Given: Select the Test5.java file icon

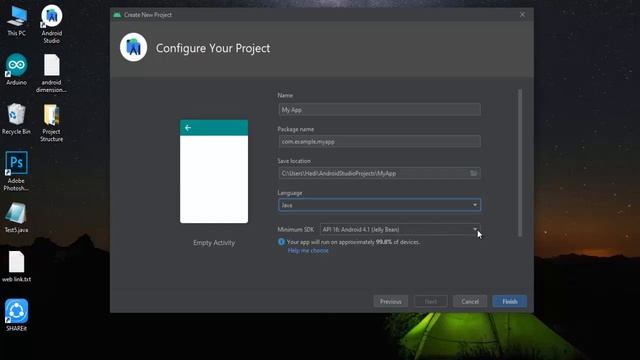Looking at the screenshot, I should [16, 218].
